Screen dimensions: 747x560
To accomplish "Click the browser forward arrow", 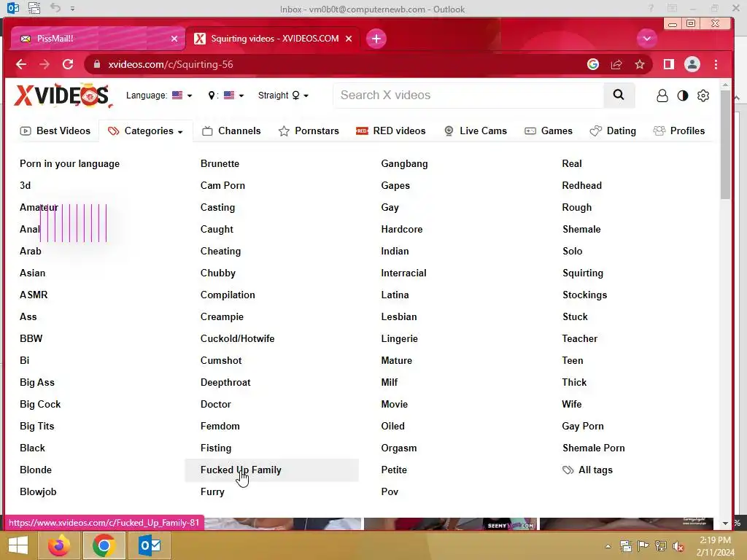I will 44,64.
